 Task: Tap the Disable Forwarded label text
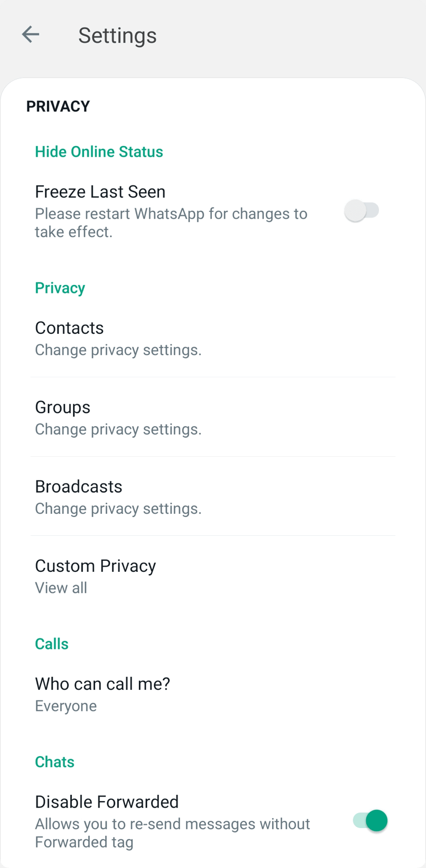tap(107, 802)
